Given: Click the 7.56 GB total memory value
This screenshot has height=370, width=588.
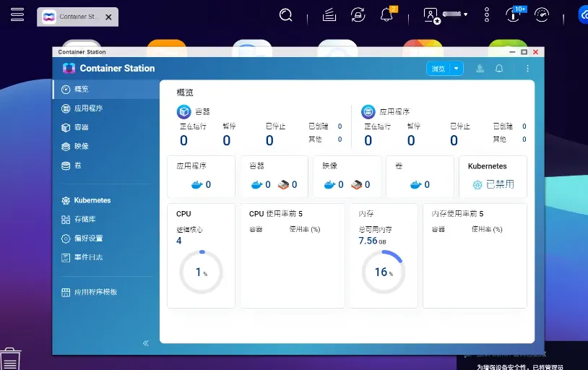Looking at the screenshot, I should (372, 241).
